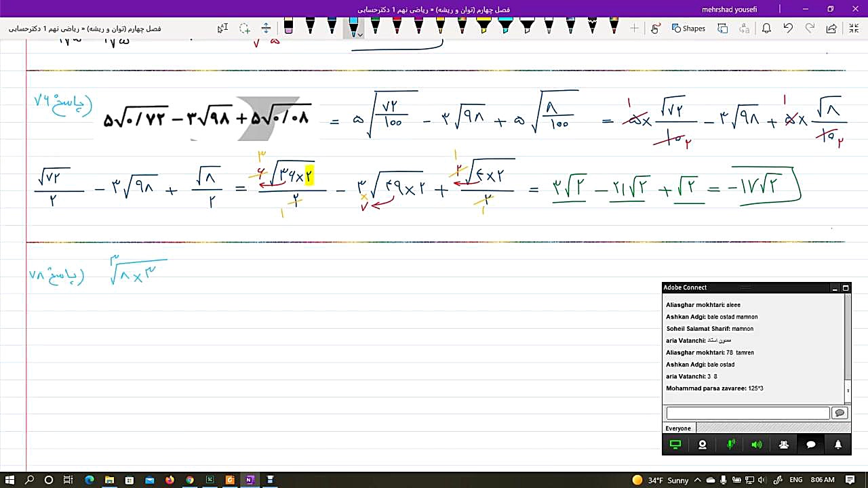The height and width of the screenshot is (488, 868).
Task: Open Adobe Connect notifications bell
Action: point(838,445)
